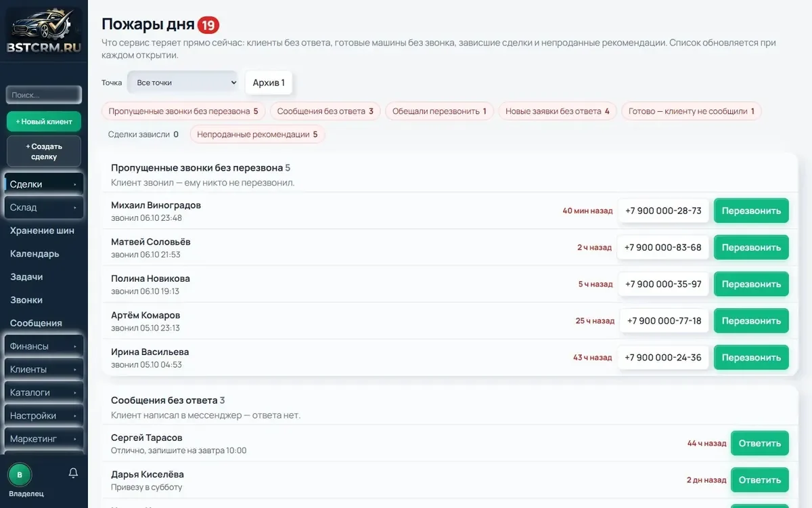The height and width of the screenshot is (508, 812).
Task: Reply to Дарья Киселёва message
Action: click(x=760, y=480)
